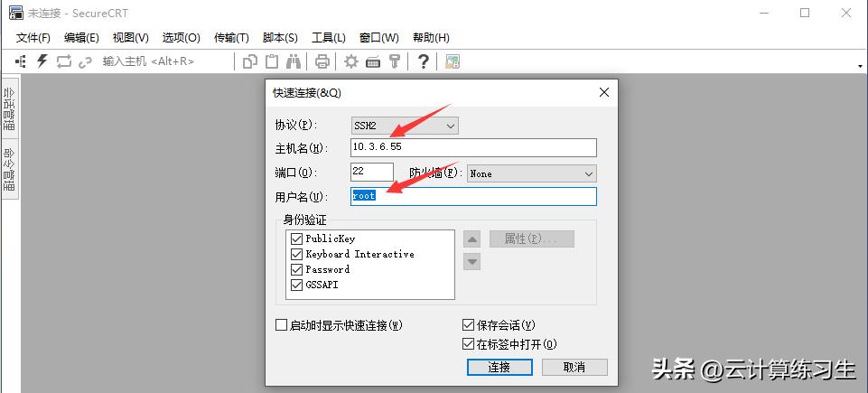Click the 端口 port field showing 22

coord(372,173)
